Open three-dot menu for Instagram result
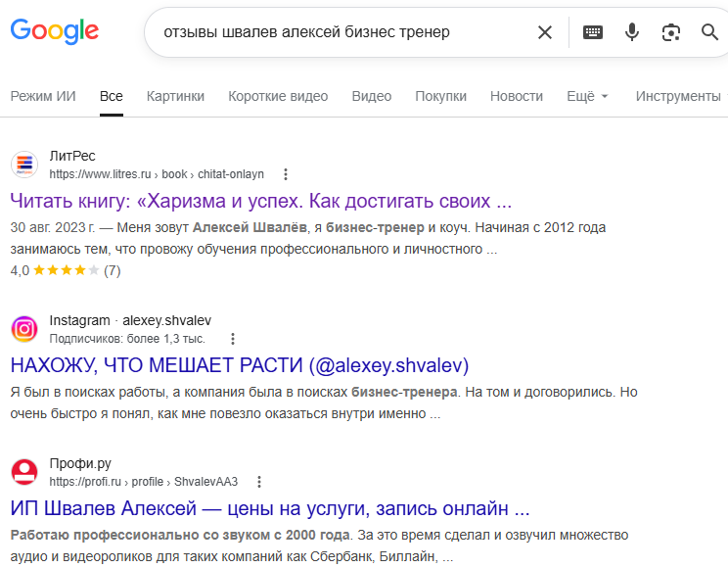 pyautogui.click(x=233, y=339)
